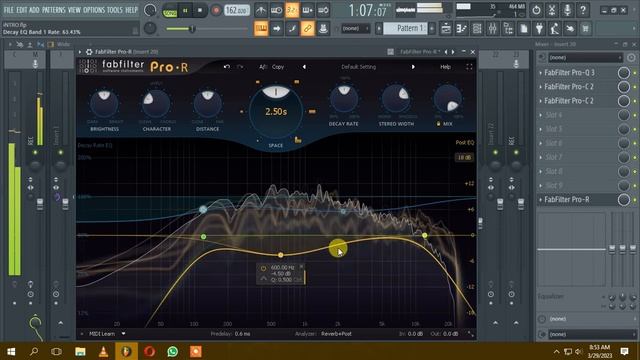Click the Copy button in Pro-R

(x=278, y=67)
